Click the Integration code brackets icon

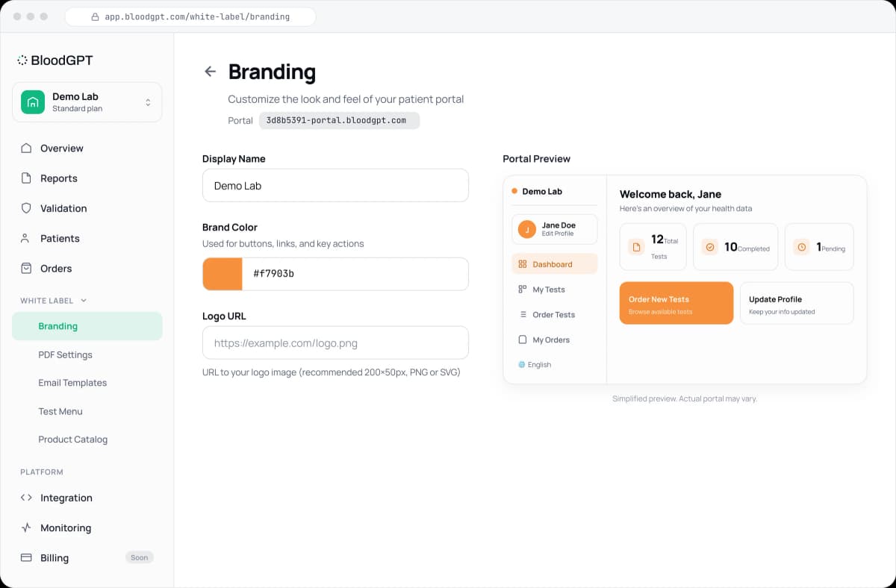(26, 498)
